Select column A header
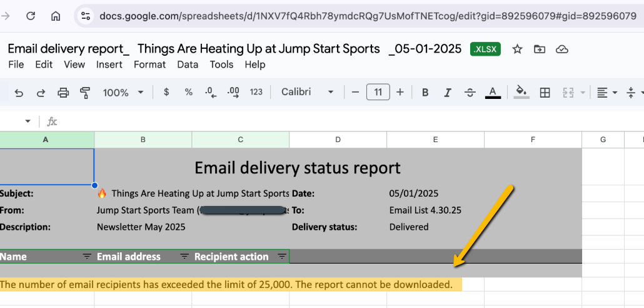This screenshot has height=308, width=644. point(47,140)
